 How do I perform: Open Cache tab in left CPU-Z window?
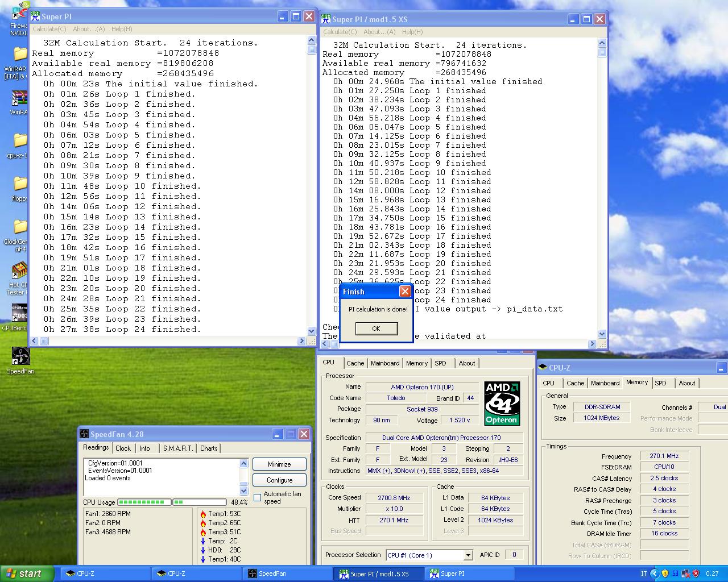tap(355, 363)
